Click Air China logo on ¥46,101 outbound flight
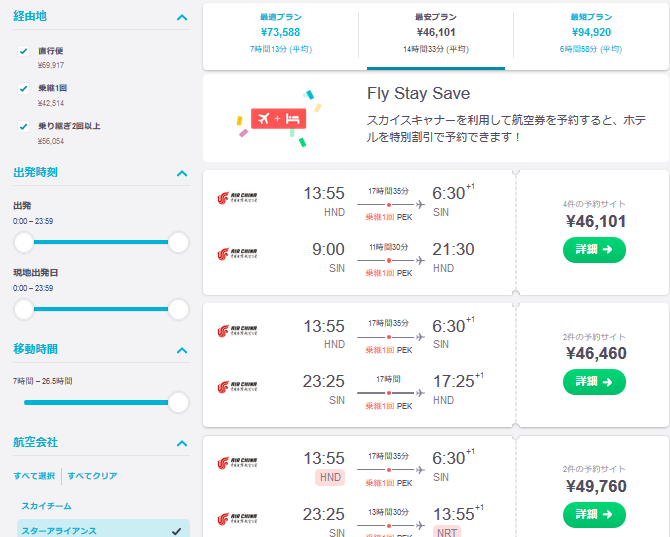The height and width of the screenshot is (537, 670). (x=237, y=198)
